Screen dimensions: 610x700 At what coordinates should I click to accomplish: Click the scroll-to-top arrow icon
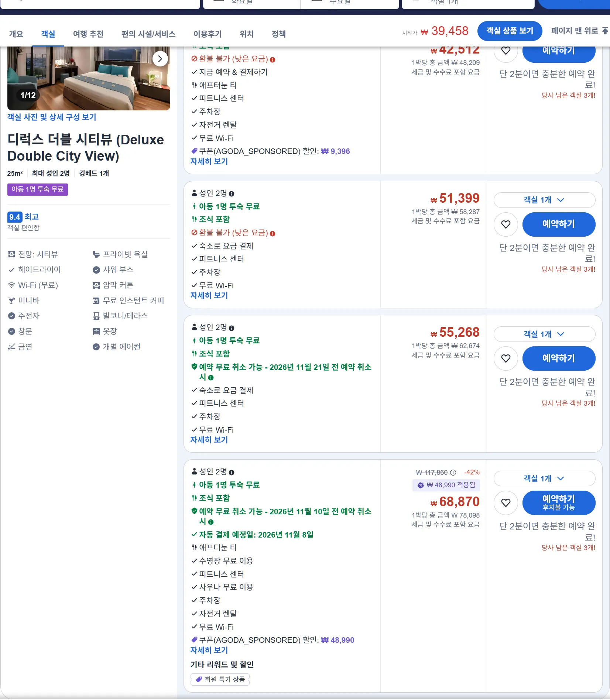click(x=605, y=31)
